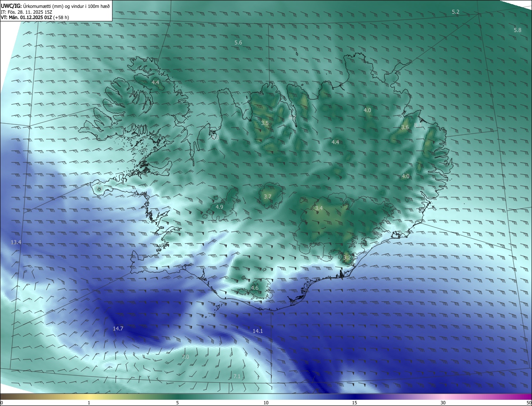Click the 3.6 value label on map

405,127
